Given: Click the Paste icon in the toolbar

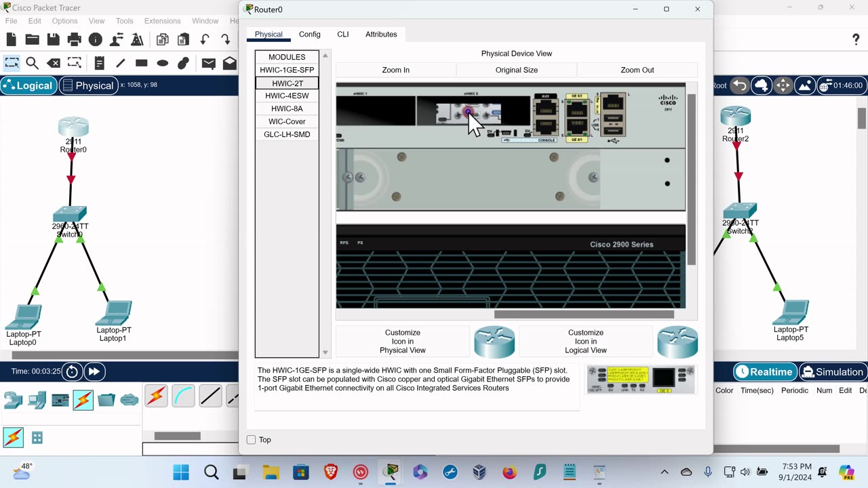Looking at the screenshot, I should pyautogui.click(x=183, y=40).
